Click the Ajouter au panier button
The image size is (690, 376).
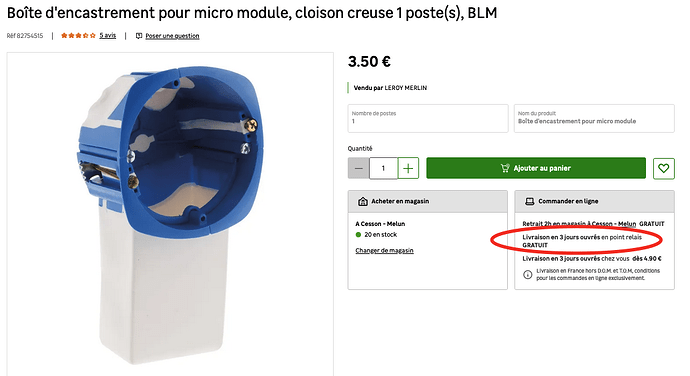(536, 168)
